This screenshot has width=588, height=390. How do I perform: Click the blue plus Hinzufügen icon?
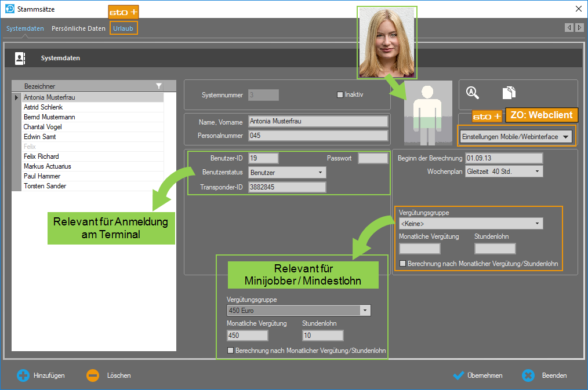pos(23,376)
